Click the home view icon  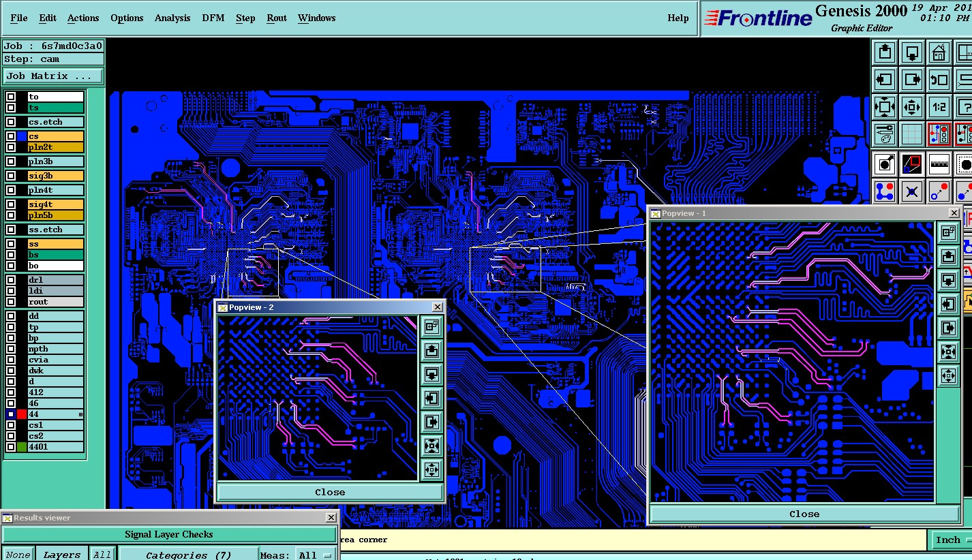(x=939, y=52)
